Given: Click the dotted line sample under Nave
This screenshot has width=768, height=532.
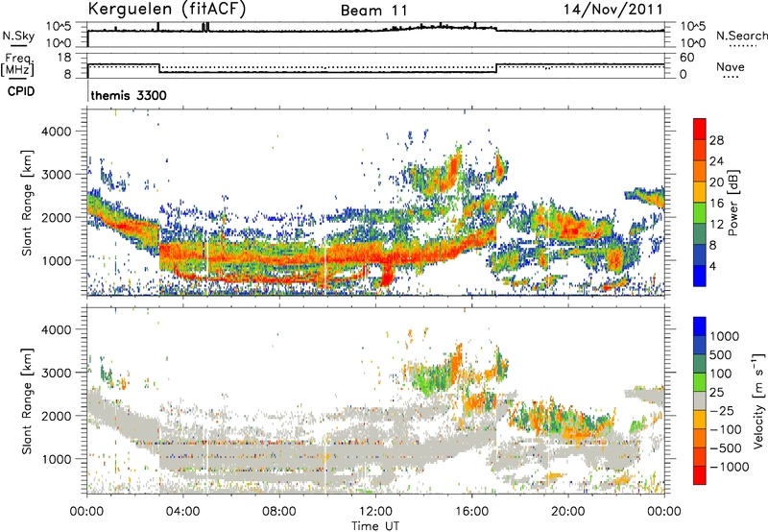Looking at the screenshot, I should click(x=731, y=77).
